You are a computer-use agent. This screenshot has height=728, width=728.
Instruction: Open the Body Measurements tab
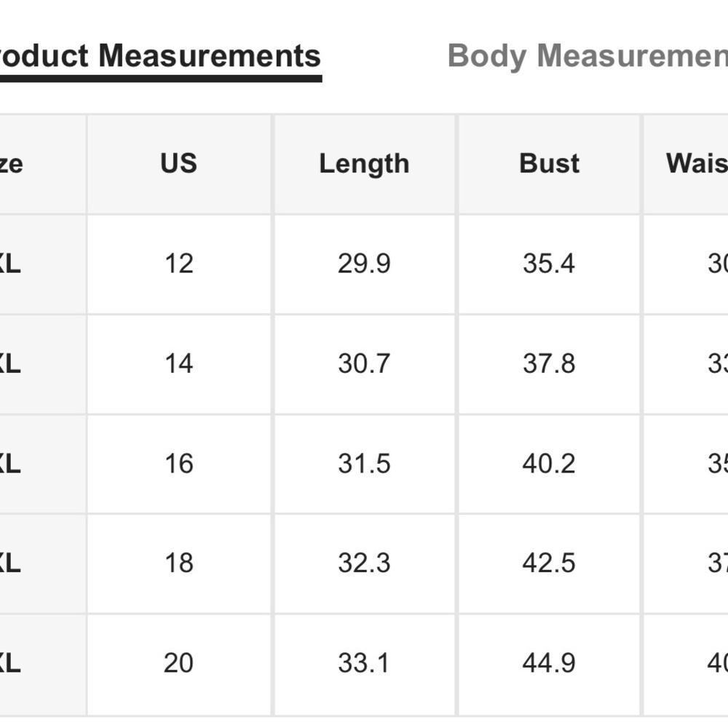[587, 56]
